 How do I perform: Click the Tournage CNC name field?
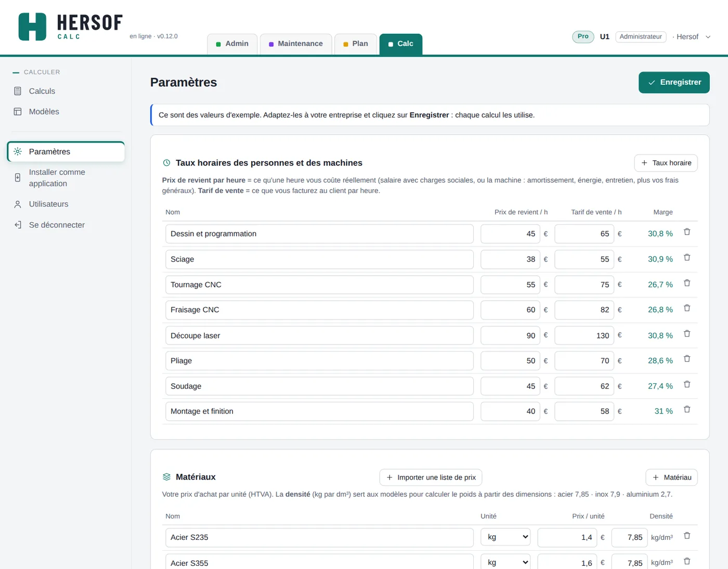coord(319,285)
